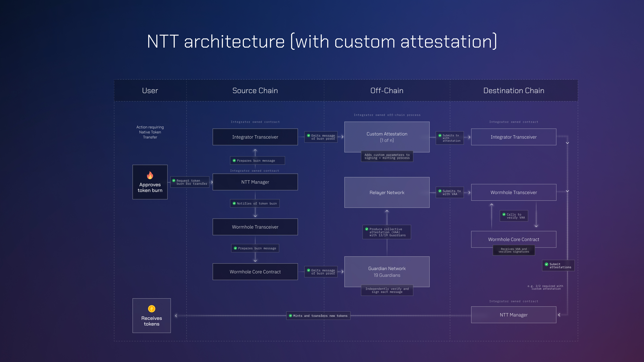Select Destination Chain's NTT Manager box
The image size is (644, 362).
(x=514, y=315)
